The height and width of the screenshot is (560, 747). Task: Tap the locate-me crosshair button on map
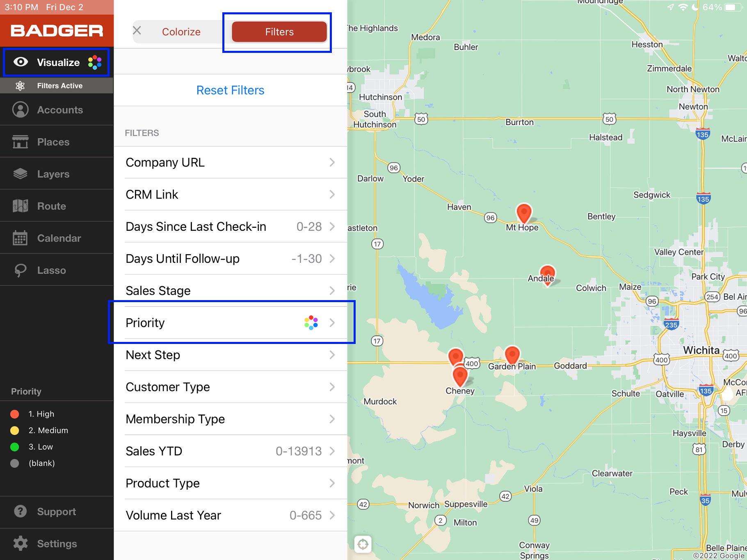pyautogui.click(x=363, y=544)
